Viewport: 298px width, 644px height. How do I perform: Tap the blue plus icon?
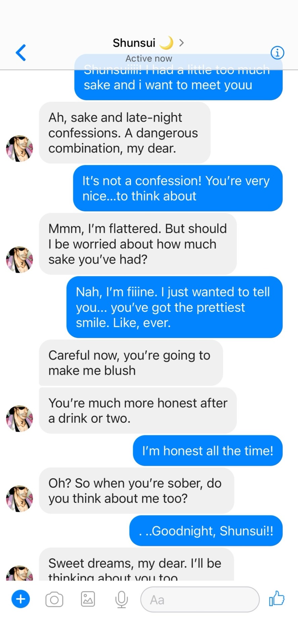click(x=21, y=599)
